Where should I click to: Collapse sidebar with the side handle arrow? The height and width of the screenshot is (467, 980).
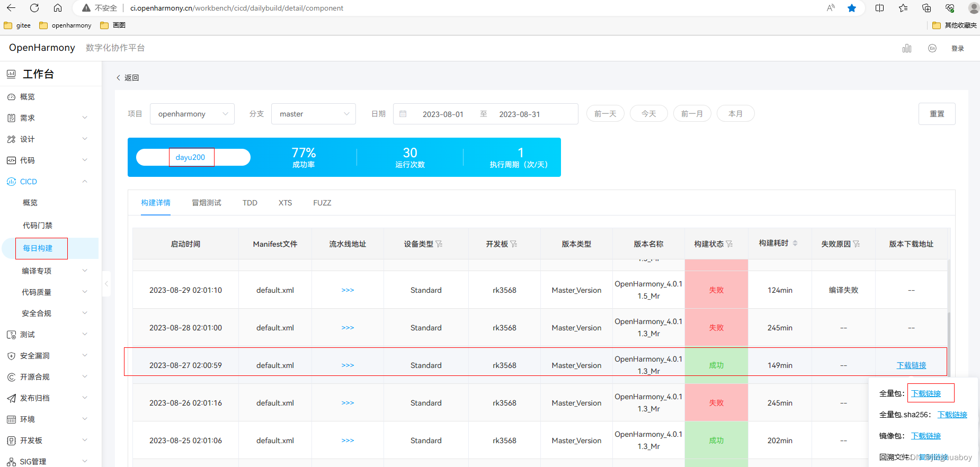pos(106,284)
